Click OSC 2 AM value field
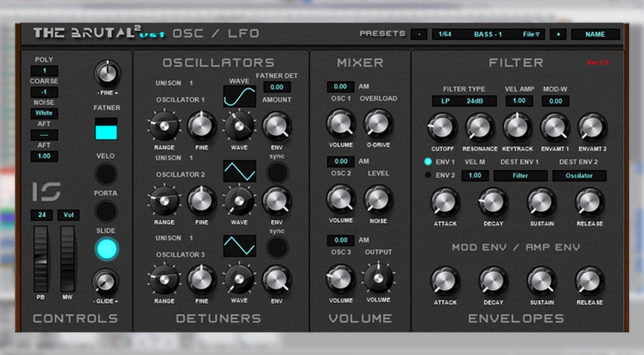 click(340, 161)
